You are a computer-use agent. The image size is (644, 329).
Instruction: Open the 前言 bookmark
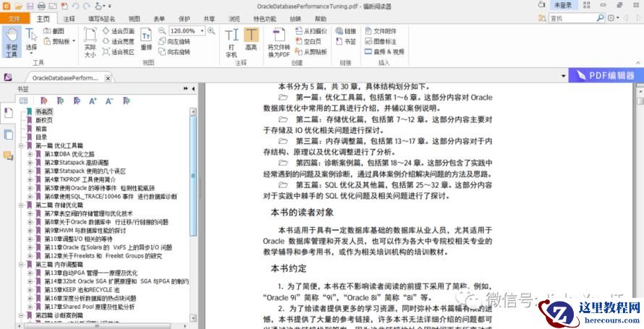[x=41, y=129]
